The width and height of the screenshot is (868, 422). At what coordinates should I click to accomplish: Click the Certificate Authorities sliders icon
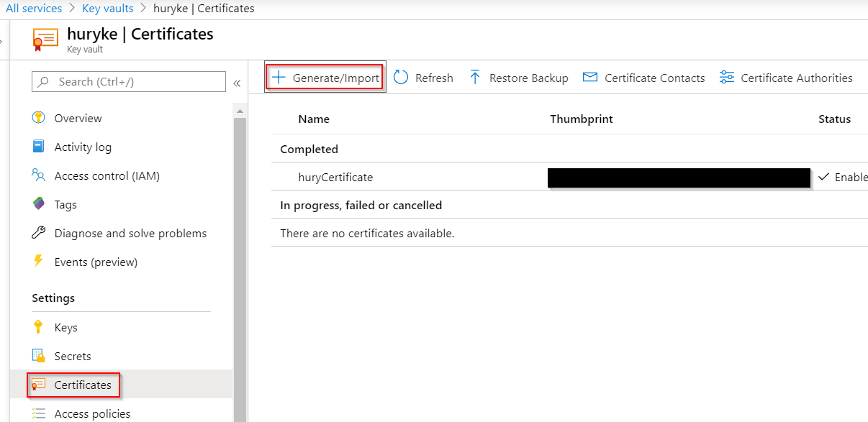pyautogui.click(x=727, y=78)
